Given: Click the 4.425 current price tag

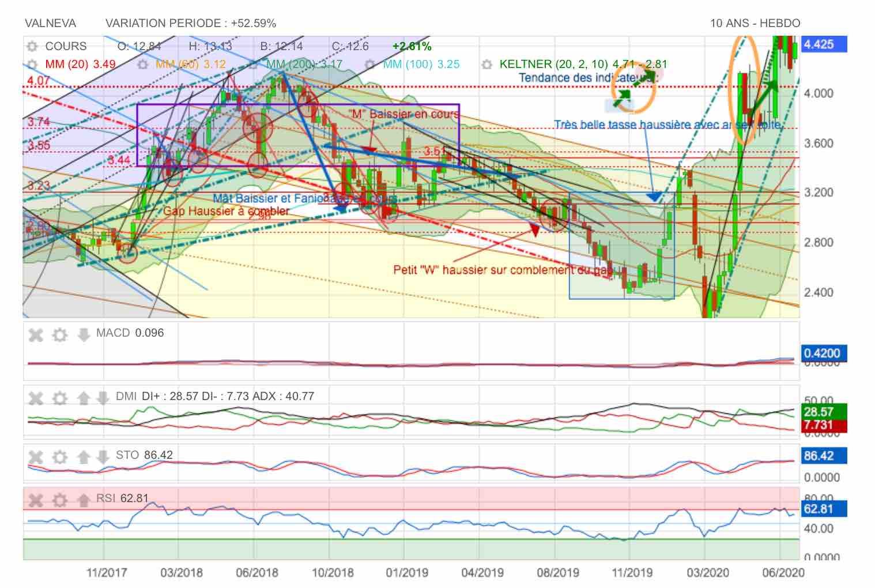Looking at the screenshot, I should click(x=824, y=44).
